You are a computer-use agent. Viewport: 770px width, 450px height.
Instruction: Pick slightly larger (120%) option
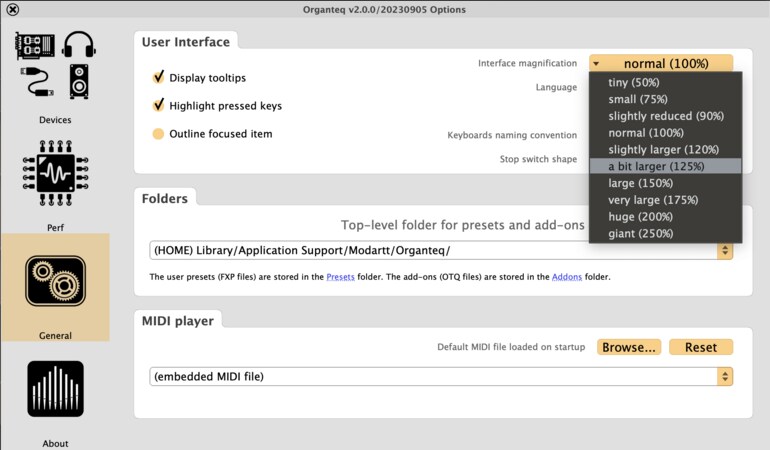click(665, 149)
